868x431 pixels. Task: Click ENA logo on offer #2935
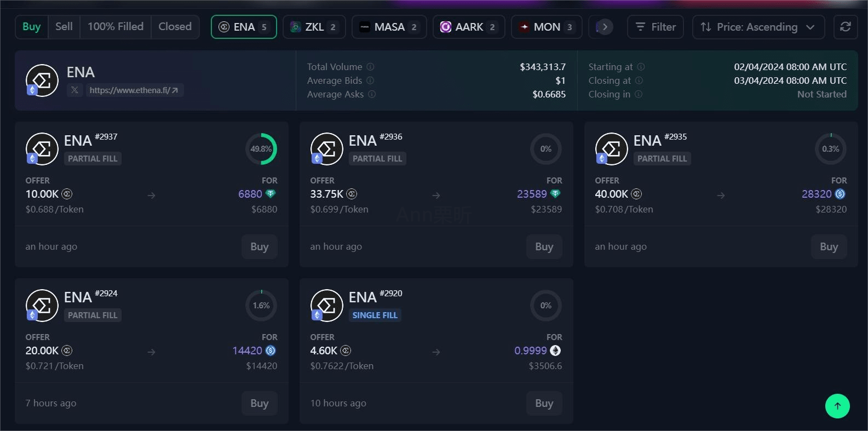coord(611,148)
